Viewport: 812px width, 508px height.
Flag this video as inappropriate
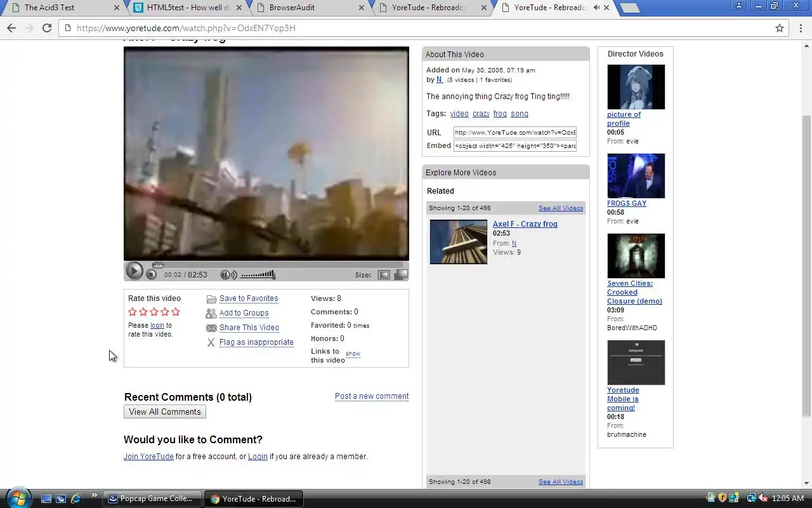click(256, 342)
